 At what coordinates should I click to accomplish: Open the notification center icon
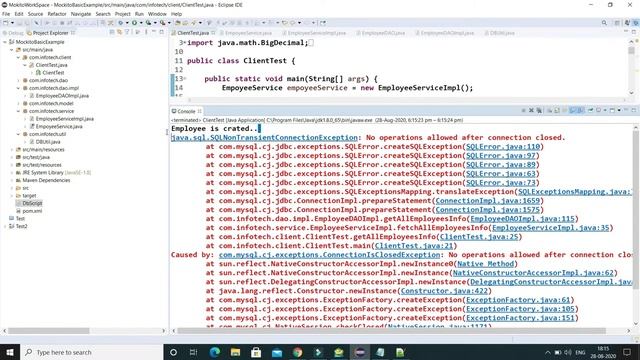click(x=627, y=352)
